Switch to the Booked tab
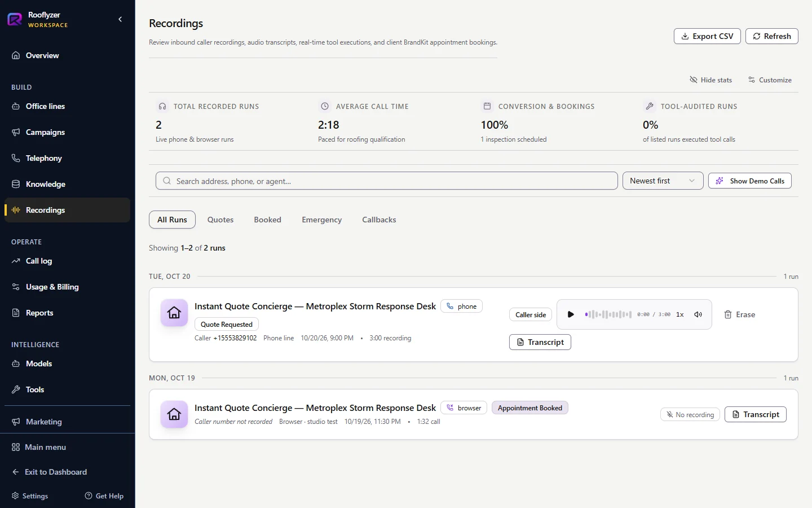Image resolution: width=812 pixels, height=508 pixels. (x=267, y=220)
